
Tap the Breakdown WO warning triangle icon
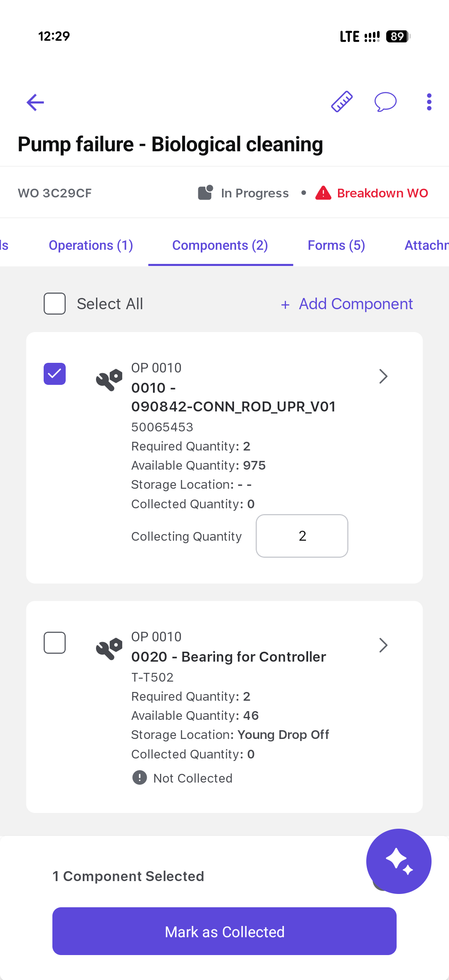pos(323,193)
